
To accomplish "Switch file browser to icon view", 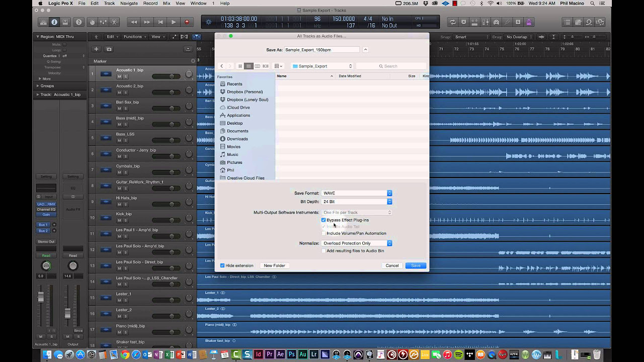I will click(x=240, y=66).
